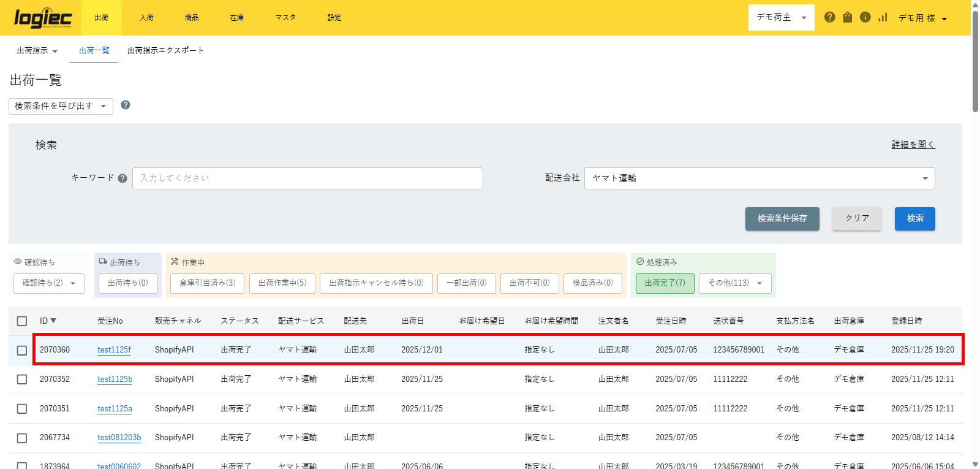
Task: Filter by 出荷不可(0) status
Action: point(530,283)
